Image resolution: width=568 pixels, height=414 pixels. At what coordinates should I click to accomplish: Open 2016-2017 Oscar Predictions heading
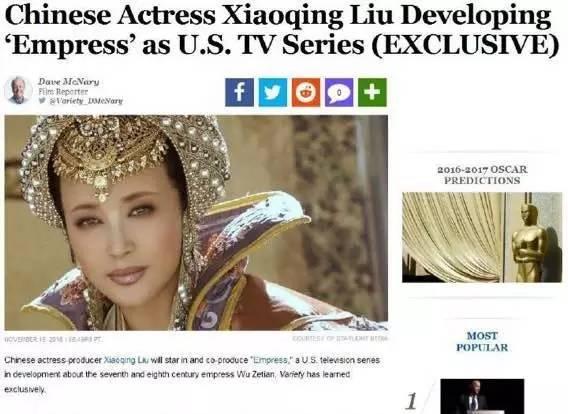[x=482, y=175]
